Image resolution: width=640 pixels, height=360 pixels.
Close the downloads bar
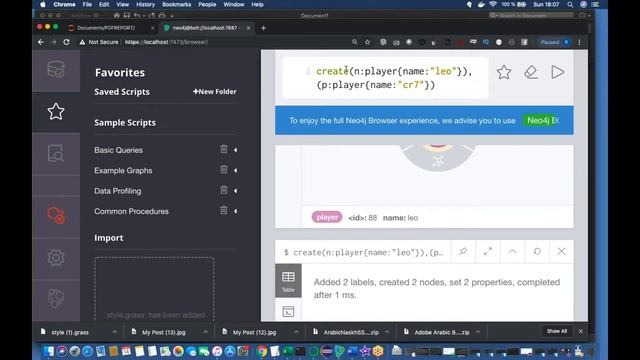click(581, 331)
